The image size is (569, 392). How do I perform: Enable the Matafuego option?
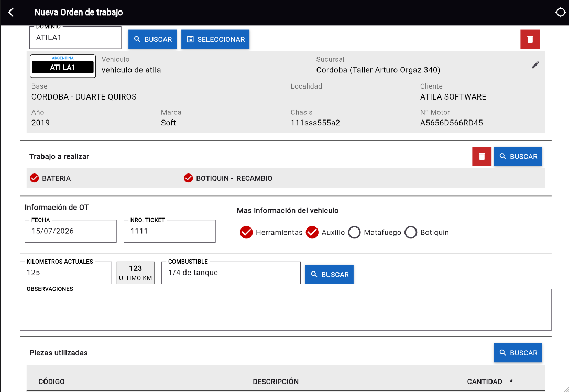(x=354, y=232)
